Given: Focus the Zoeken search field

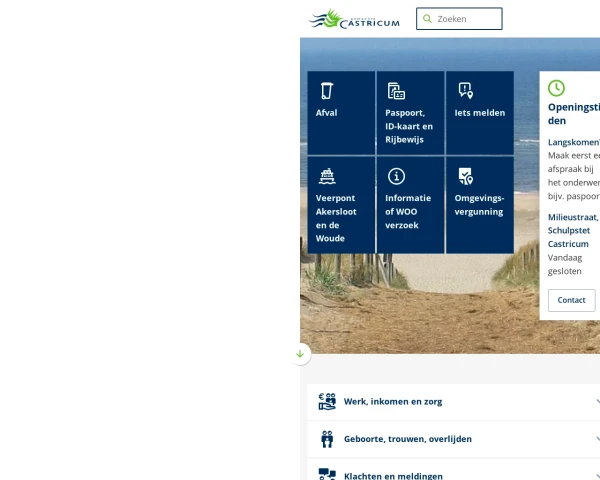Looking at the screenshot, I should [459, 19].
